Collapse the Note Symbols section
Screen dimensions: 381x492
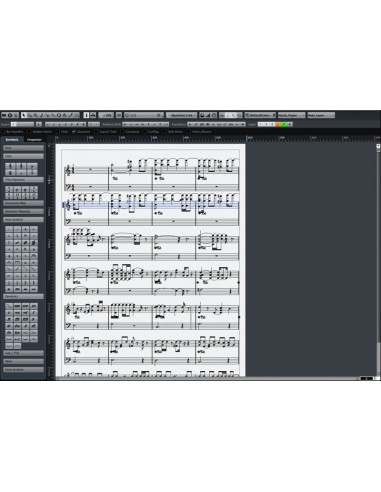pyautogui.click(x=23, y=220)
